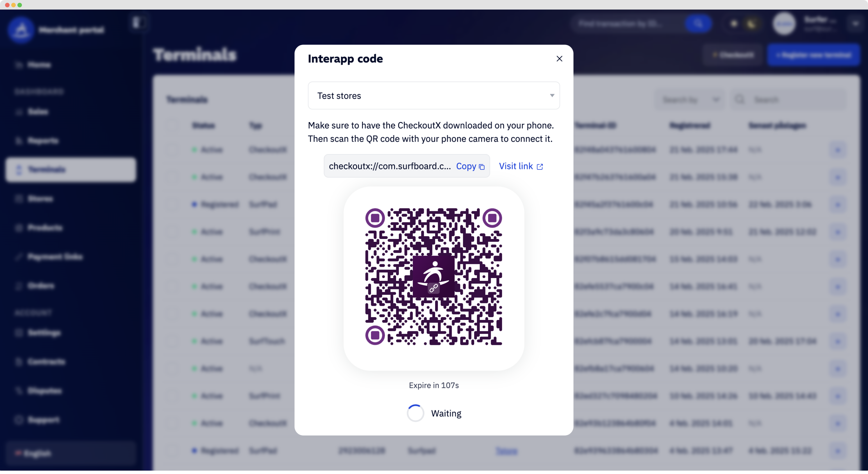Switch to light theme sun toggle
This screenshot has width=868, height=474.
coord(734,24)
